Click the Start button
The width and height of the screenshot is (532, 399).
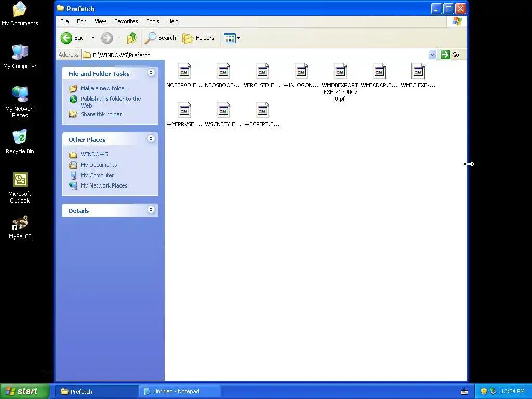pyautogui.click(x=25, y=391)
